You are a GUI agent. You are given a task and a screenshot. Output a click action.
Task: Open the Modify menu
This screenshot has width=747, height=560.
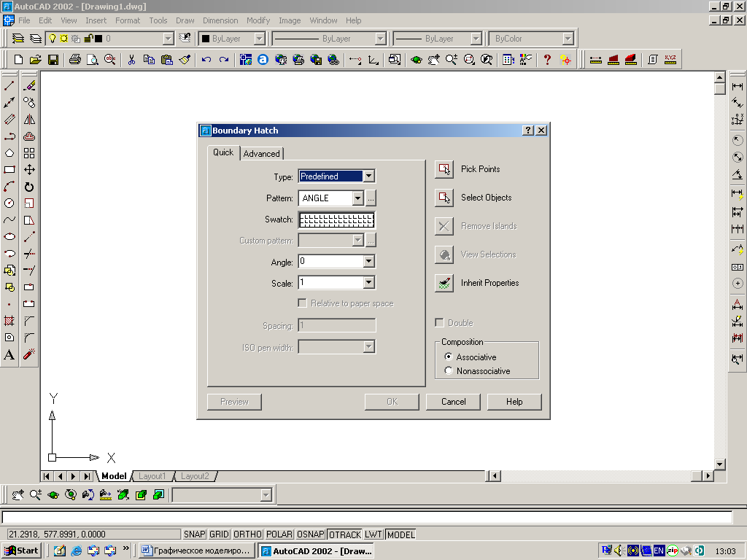(x=258, y=20)
